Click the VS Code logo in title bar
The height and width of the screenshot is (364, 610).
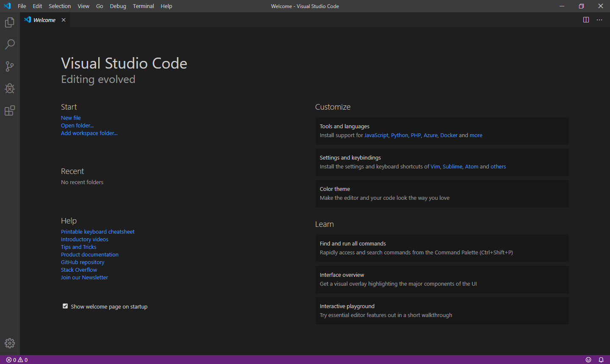click(7, 6)
